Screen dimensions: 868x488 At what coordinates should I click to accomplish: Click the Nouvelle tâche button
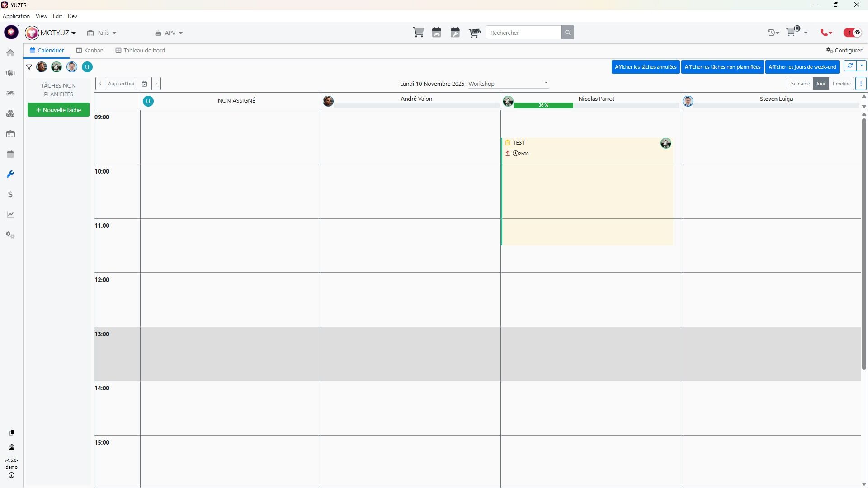pyautogui.click(x=58, y=110)
